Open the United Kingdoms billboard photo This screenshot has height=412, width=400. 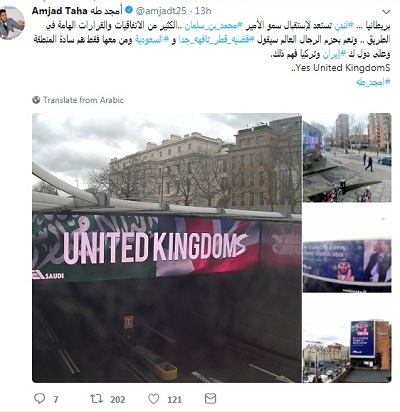tap(167, 248)
